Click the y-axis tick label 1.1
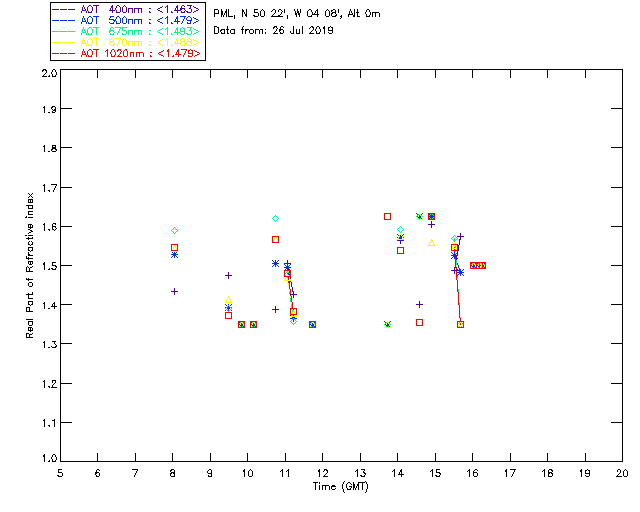The image size is (640, 512). (49, 423)
